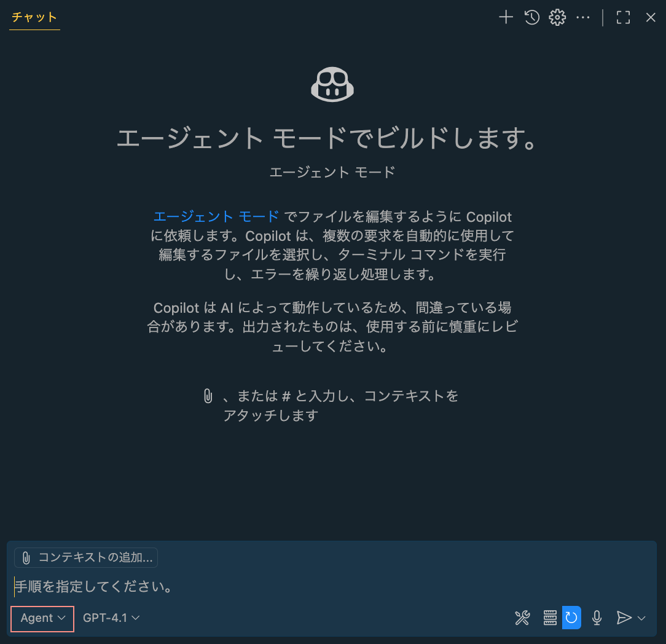Open chat settings gear icon
This screenshot has height=644, width=666.
coord(557,18)
